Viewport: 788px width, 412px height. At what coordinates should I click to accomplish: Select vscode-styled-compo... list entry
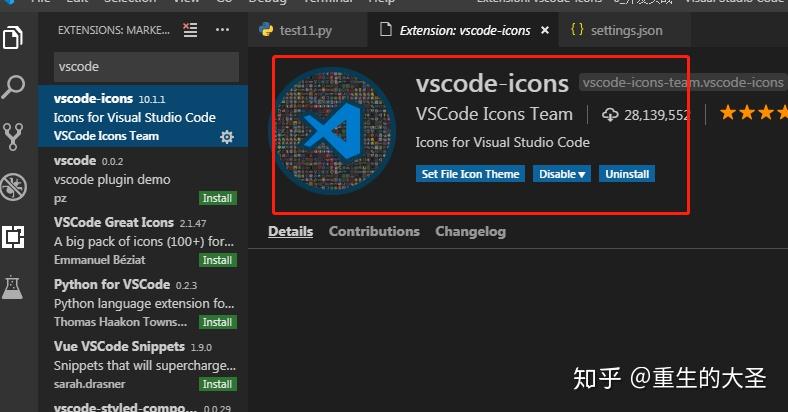pyautogui.click(x=143, y=404)
